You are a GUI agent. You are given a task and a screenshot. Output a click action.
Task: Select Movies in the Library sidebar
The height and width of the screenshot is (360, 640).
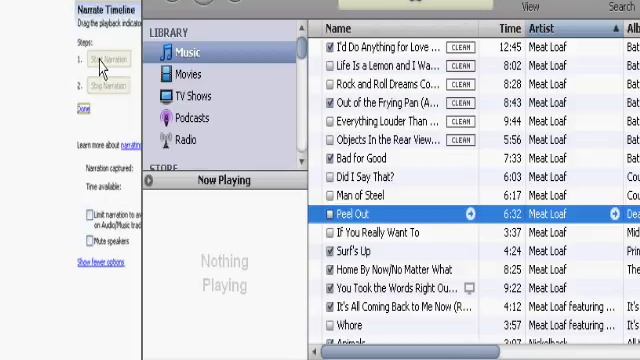(x=188, y=74)
